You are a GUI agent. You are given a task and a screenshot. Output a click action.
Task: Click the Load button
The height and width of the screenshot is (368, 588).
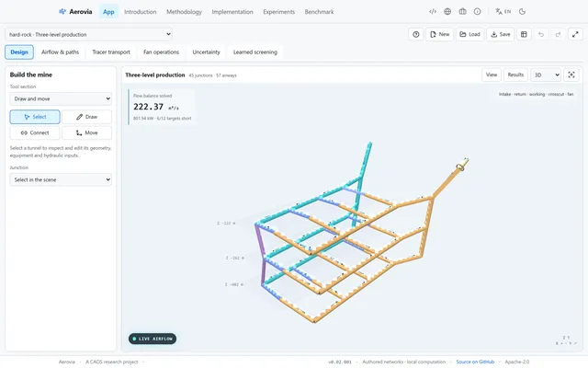pyautogui.click(x=469, y=34)
